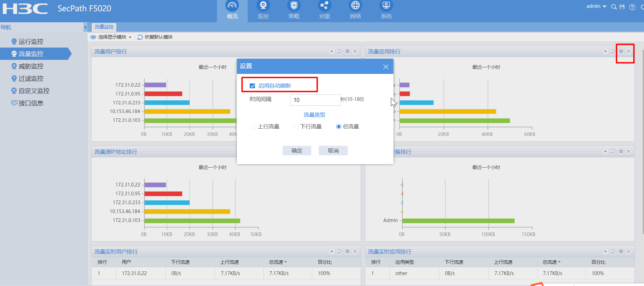Collapse the 流量实时用户排行 panel
Screen dimensions: 644x286
pos(331,251)
